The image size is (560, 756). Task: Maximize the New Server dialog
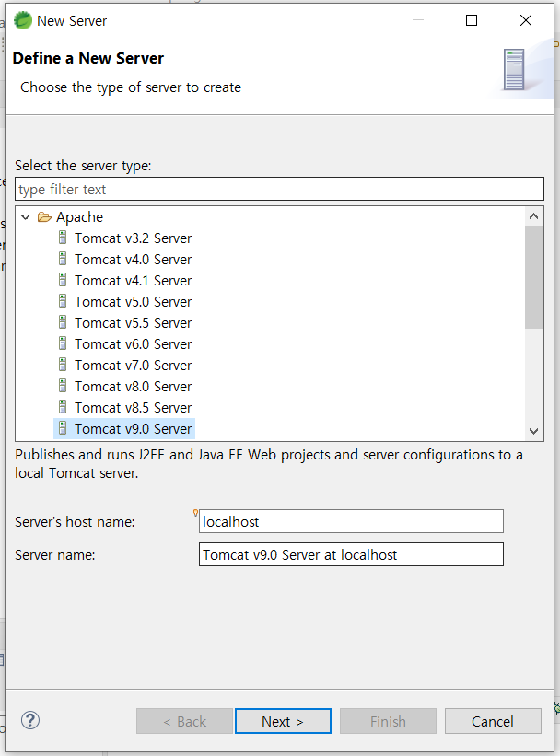472,20
